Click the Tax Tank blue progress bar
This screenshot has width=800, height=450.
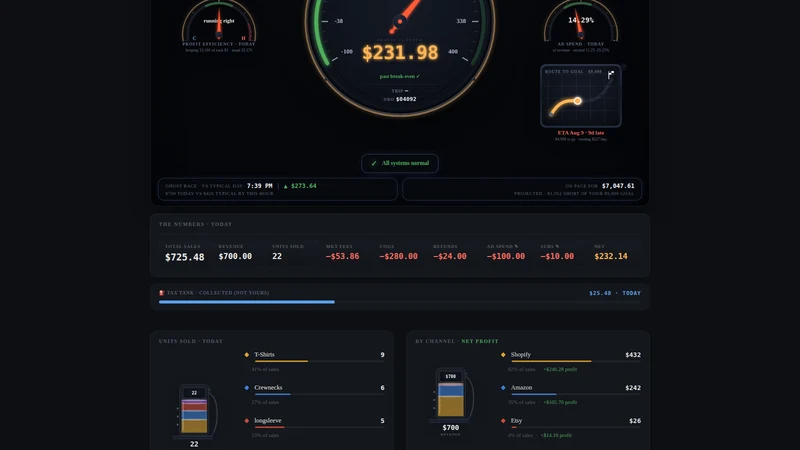coord(246,302)
